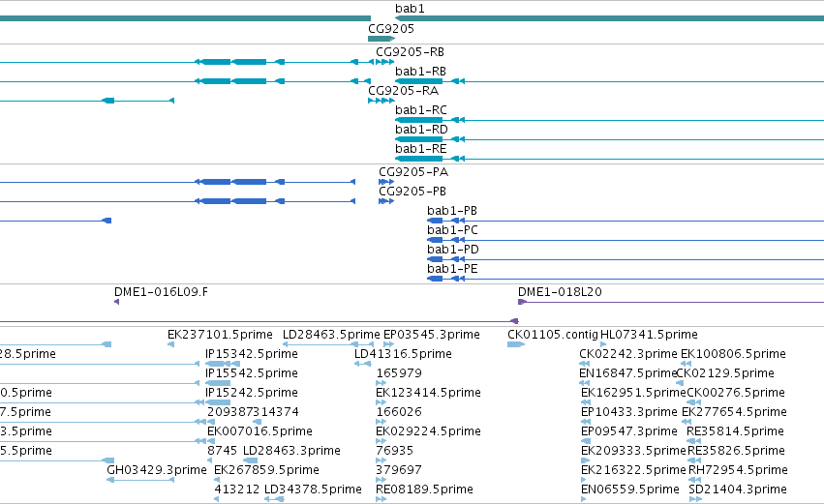The width and height of the screenshot is (824, 504).
Task: Select the CK00276.5prime EST label
Action: click(736, 393)
